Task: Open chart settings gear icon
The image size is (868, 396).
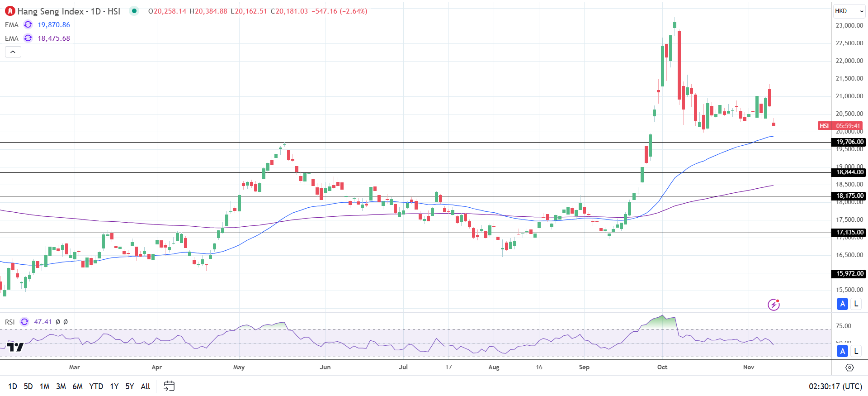Action: tap(849, 367)
